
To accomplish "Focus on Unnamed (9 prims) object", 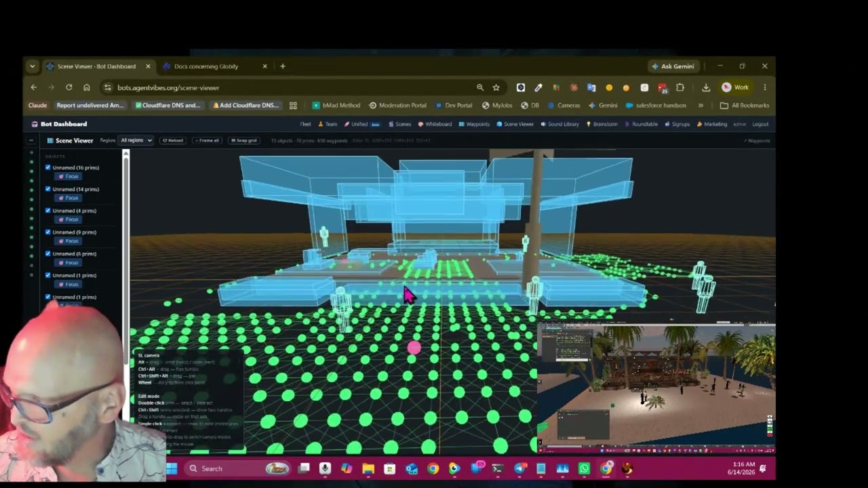I will pyautogui.click(x=68, y=241).
